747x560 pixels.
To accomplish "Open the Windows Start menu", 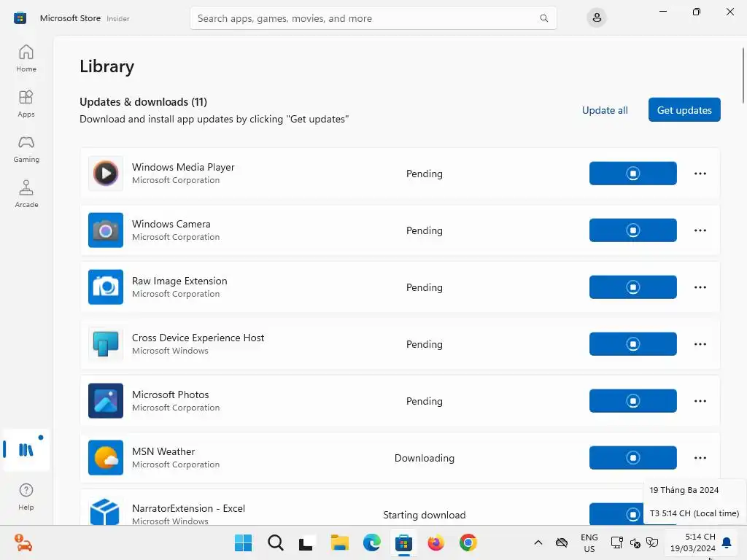I will click(x=243, y=542).
